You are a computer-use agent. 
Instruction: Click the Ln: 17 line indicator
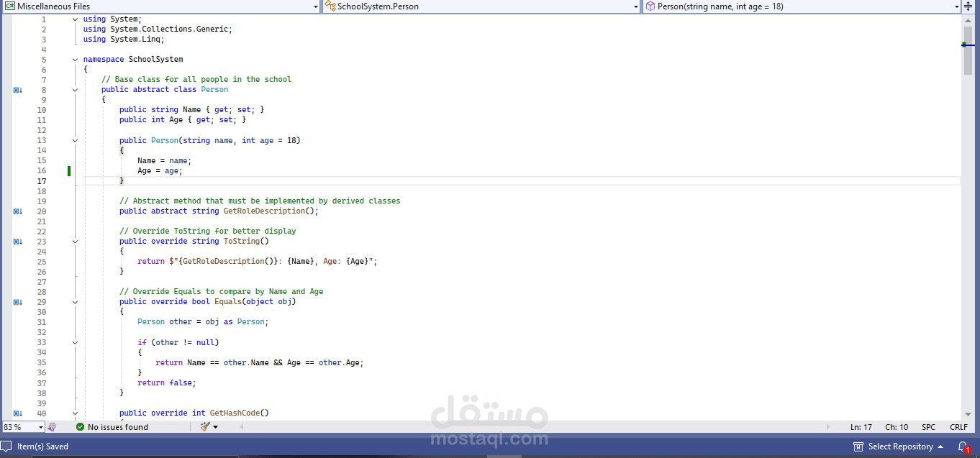[x=861, y=427]
